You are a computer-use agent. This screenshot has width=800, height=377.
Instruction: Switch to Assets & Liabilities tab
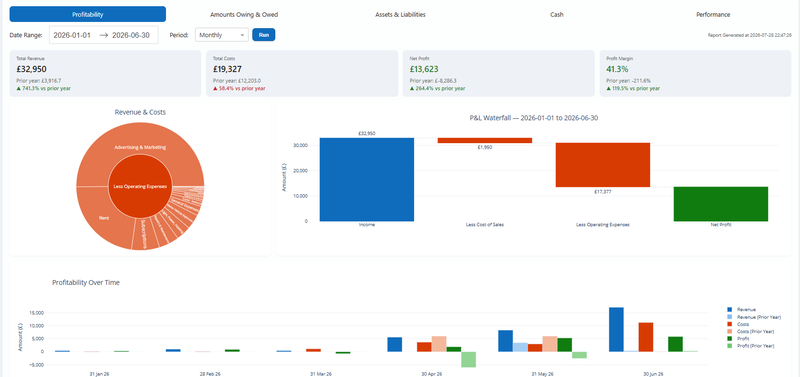pyautogui.click(x=400, y=15)
